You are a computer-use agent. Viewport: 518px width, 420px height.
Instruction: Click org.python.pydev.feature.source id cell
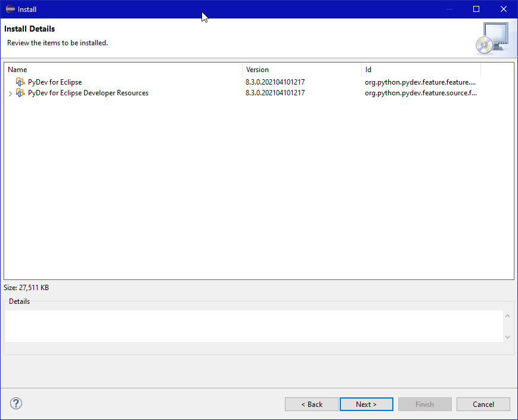click(x=421, y=93)
